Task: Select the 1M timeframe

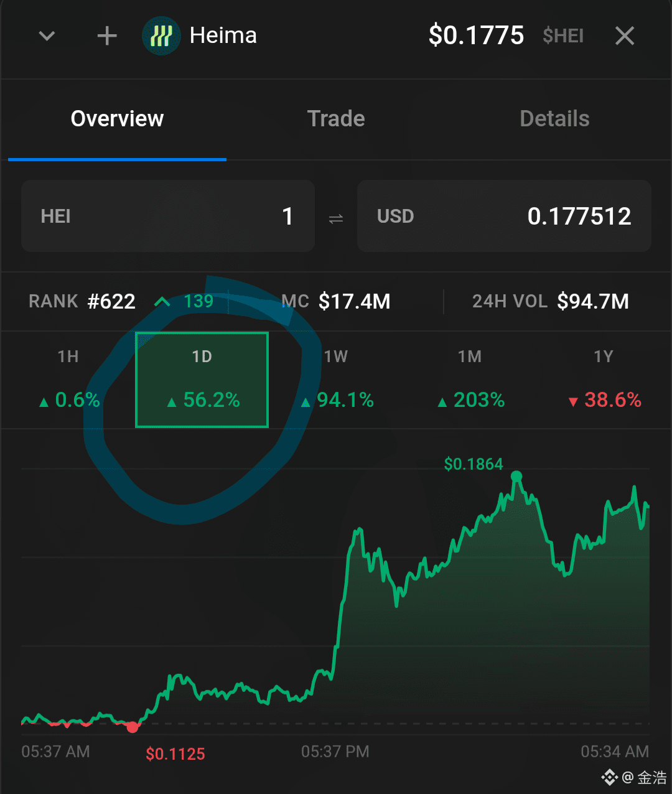Action: click(x=470, y=380)
